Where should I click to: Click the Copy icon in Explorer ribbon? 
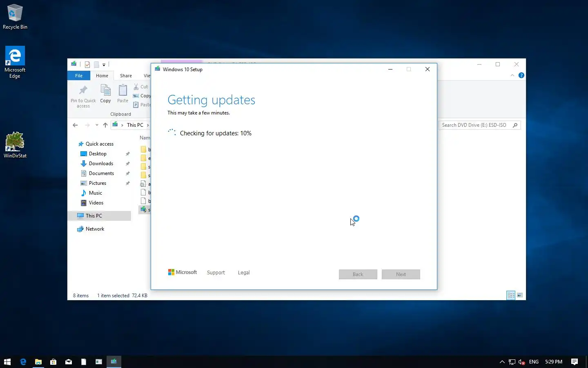click(105, 93)
